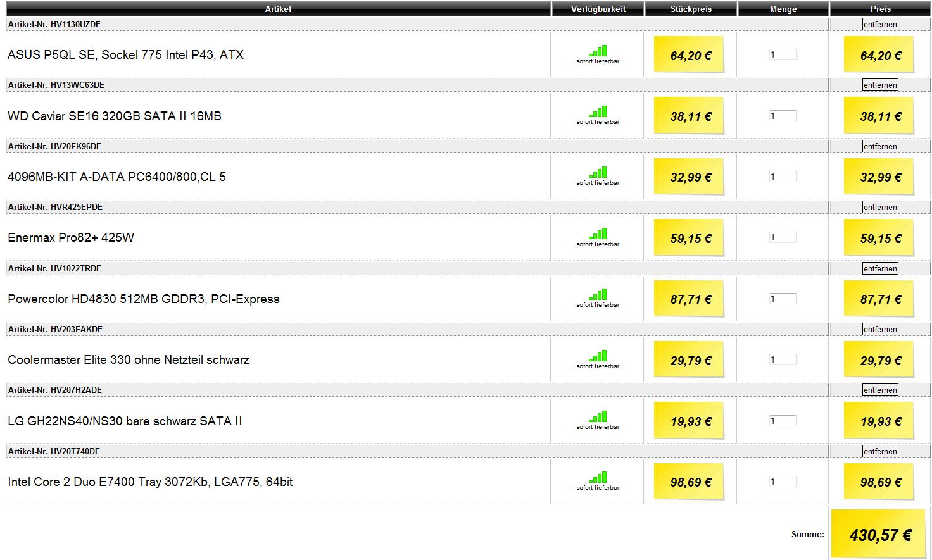Focus quantity field for WD Caviar SE16
The width and height of the screenshot is (932, 560).
(783, 116)
